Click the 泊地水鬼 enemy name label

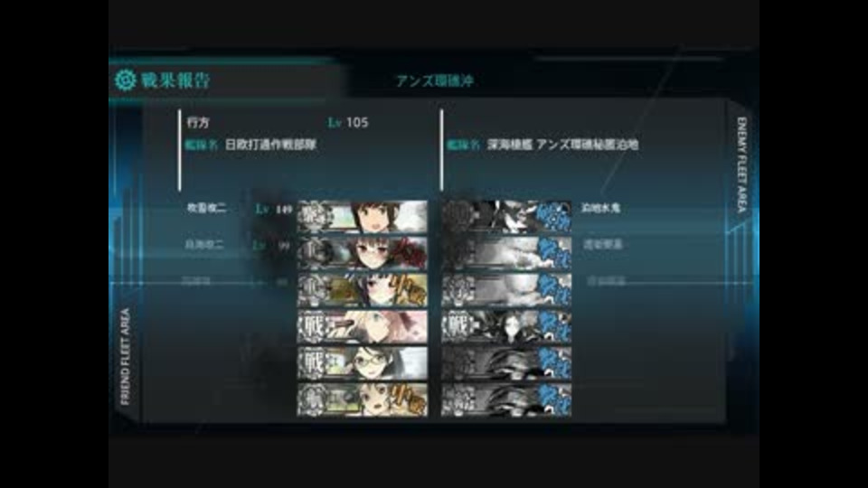600,208
